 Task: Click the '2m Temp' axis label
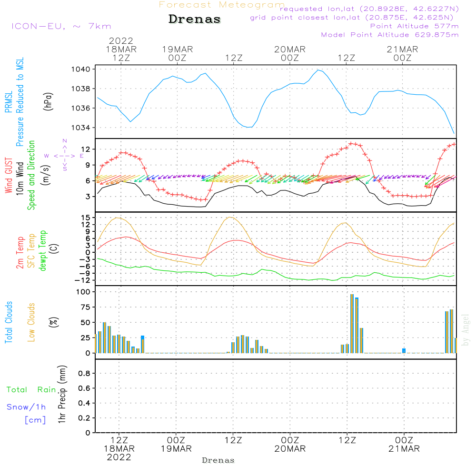[x=20, y=253]
